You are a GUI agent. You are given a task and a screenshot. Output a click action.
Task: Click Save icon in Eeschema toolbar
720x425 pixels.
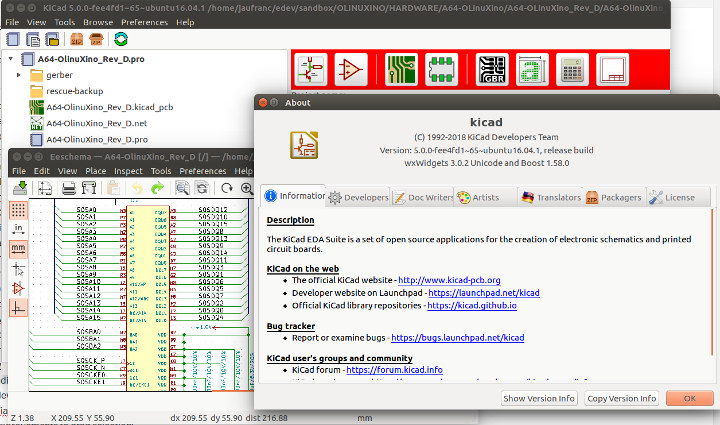coord(20,188)
